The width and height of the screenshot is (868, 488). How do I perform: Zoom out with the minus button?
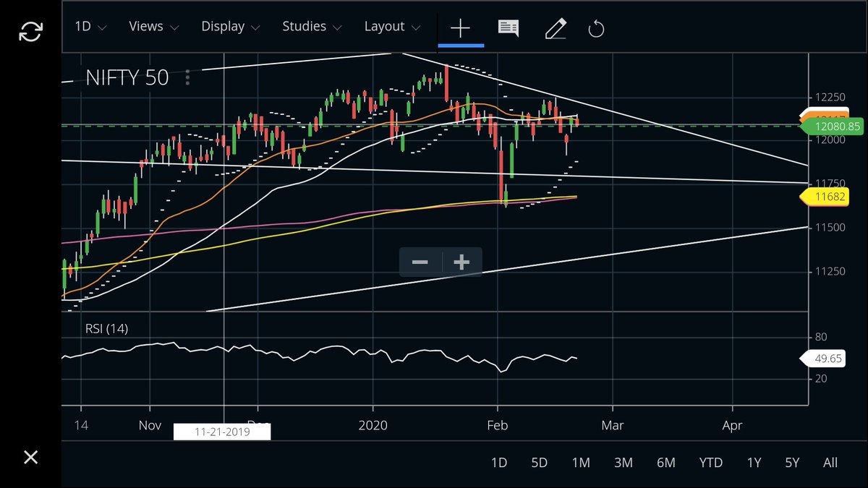point(420,262)
